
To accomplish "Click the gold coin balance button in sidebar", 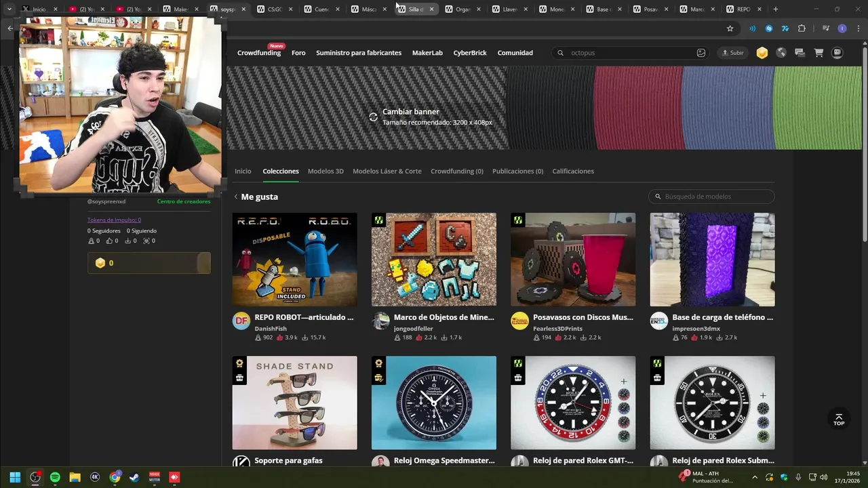I will pyautogui.click(x=149, y=263).
